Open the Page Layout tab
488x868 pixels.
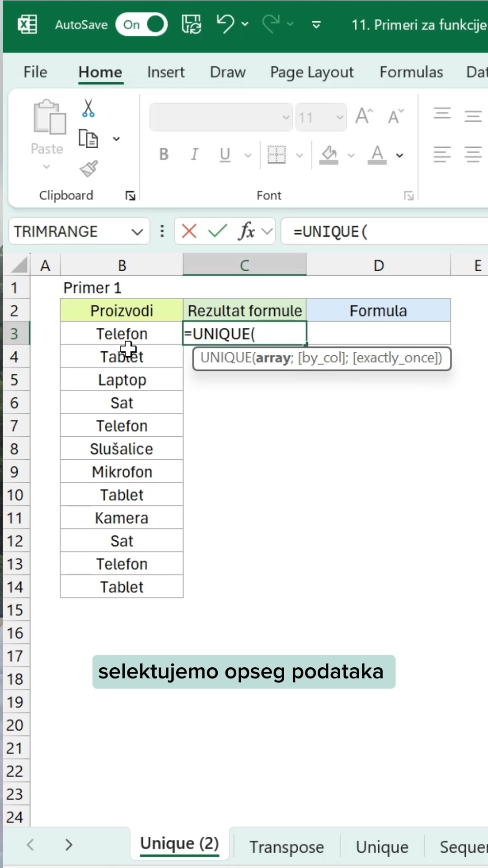coord(312,72)
